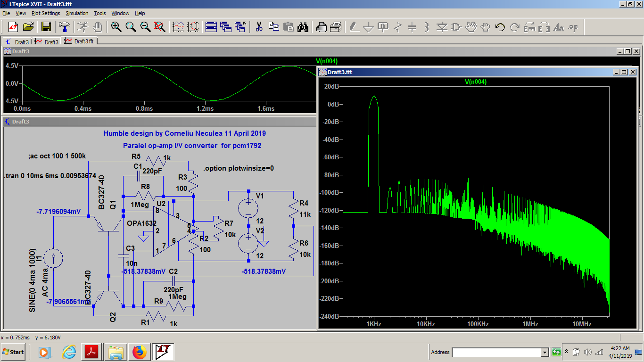Click the V(n004) label in FFT window
This screenshot has width=644, height=362.
point(476,82)
